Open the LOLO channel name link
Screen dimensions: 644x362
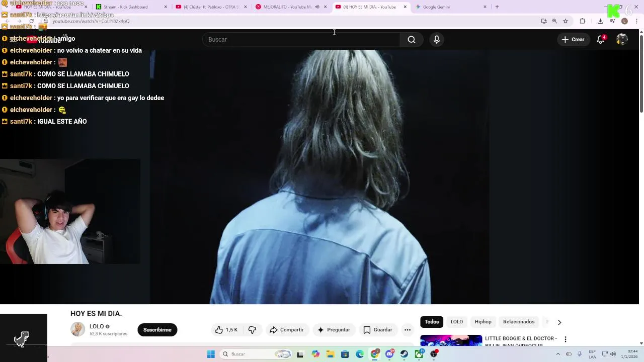coord(97,326)
